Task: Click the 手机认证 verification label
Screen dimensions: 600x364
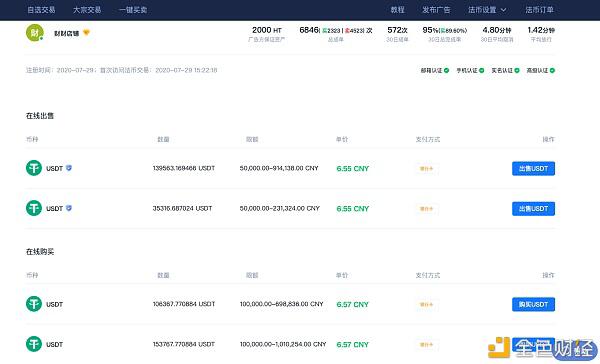Action: (467, 70)
